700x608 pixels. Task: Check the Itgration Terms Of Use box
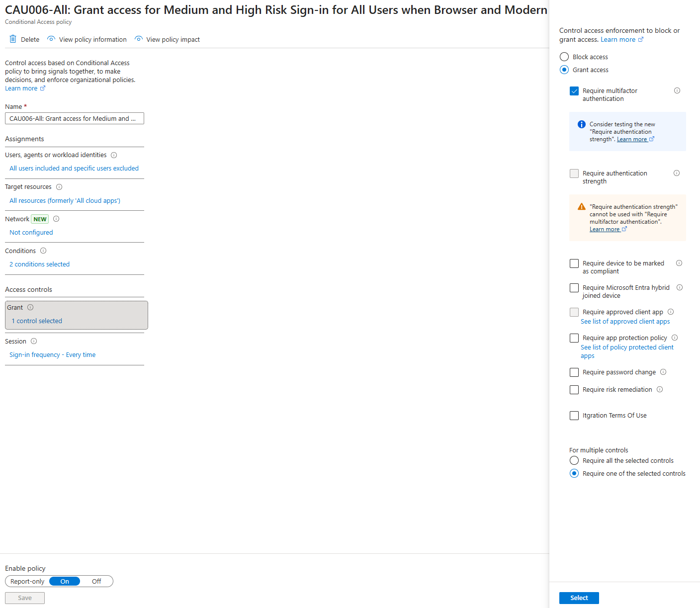point(574,416)
